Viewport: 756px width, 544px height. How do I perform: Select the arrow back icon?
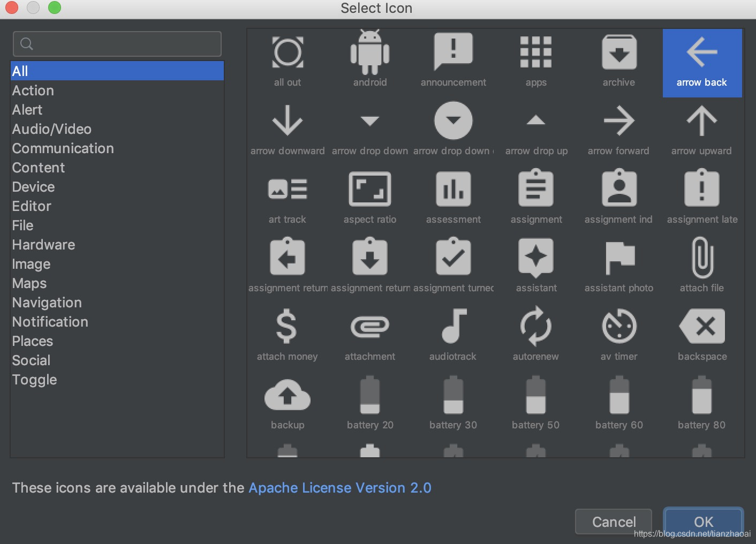[702, 63]
